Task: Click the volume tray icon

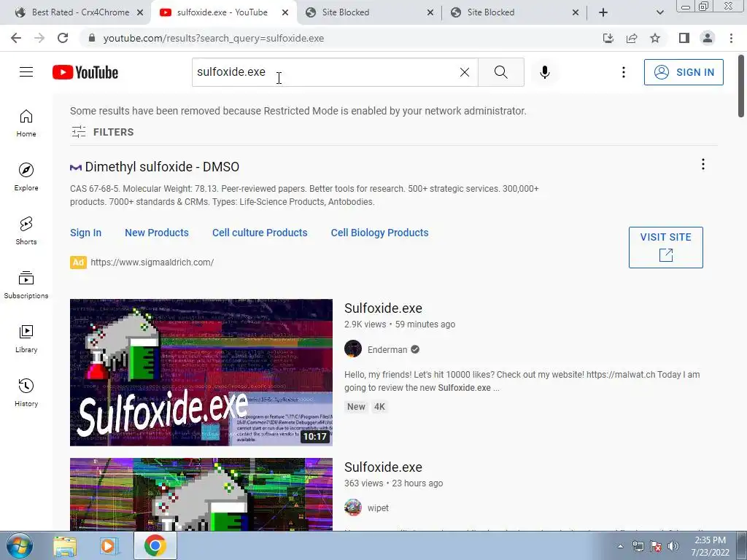Action: click(673, 546)
